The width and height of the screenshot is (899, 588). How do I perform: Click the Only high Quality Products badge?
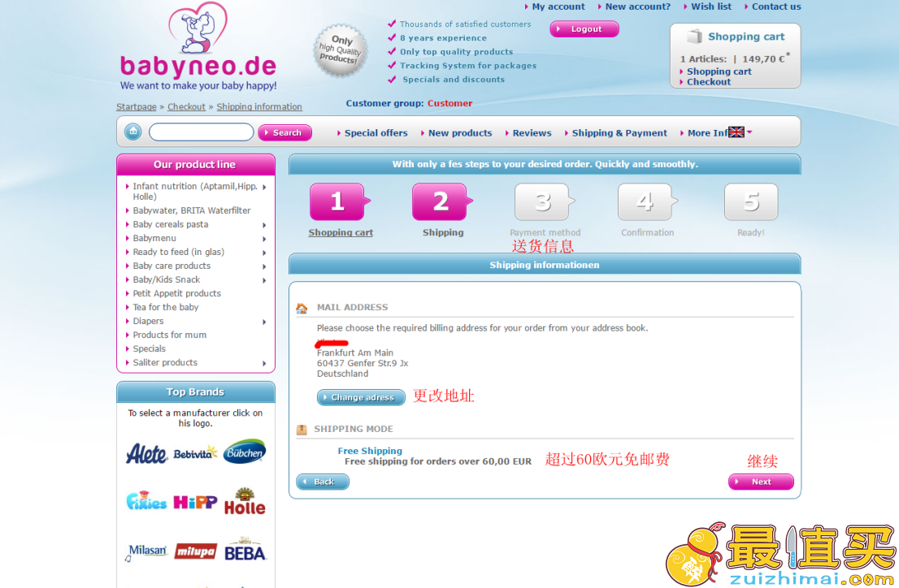(x=340, y=50)
